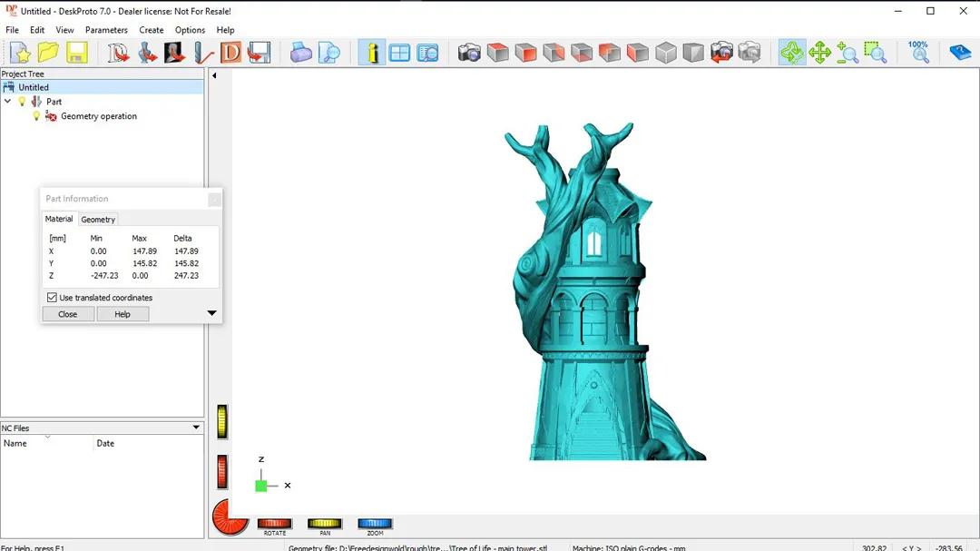Click the Calculate Toolpaths cutter icon
Viewport: 980px width, 551px height.
(202, 53)
